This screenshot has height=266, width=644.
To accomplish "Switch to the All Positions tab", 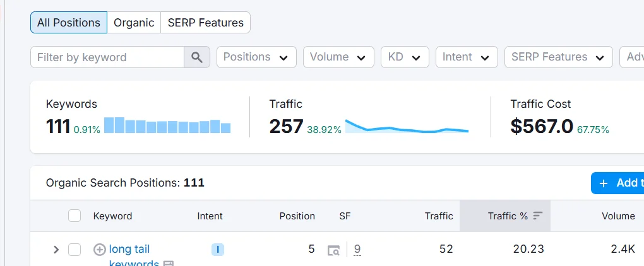I will point(69,23).
